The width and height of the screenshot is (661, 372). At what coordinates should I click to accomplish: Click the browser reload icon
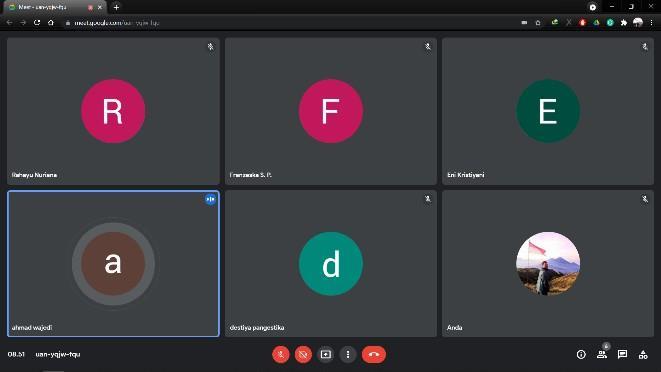tap(37, 22)
